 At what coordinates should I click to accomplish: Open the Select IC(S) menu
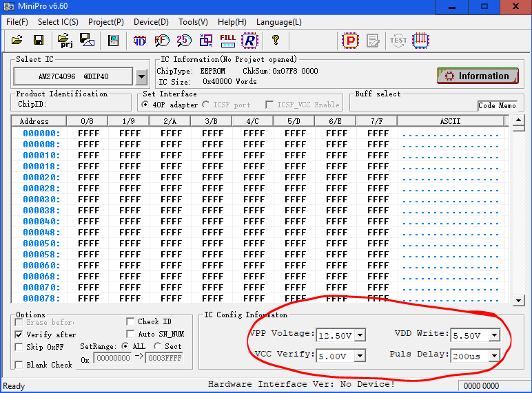coord(58,22)
